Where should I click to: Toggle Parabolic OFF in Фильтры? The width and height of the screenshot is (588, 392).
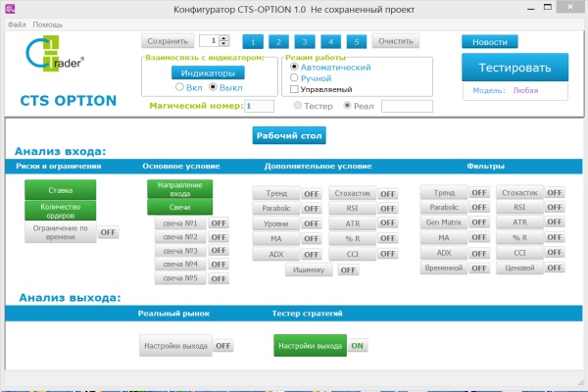click(x=479, y=207)
